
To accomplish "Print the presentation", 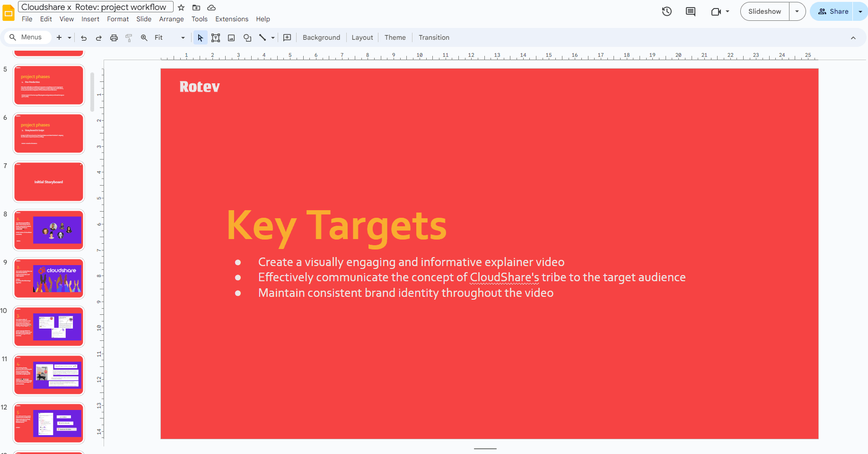I will (114, 38).
